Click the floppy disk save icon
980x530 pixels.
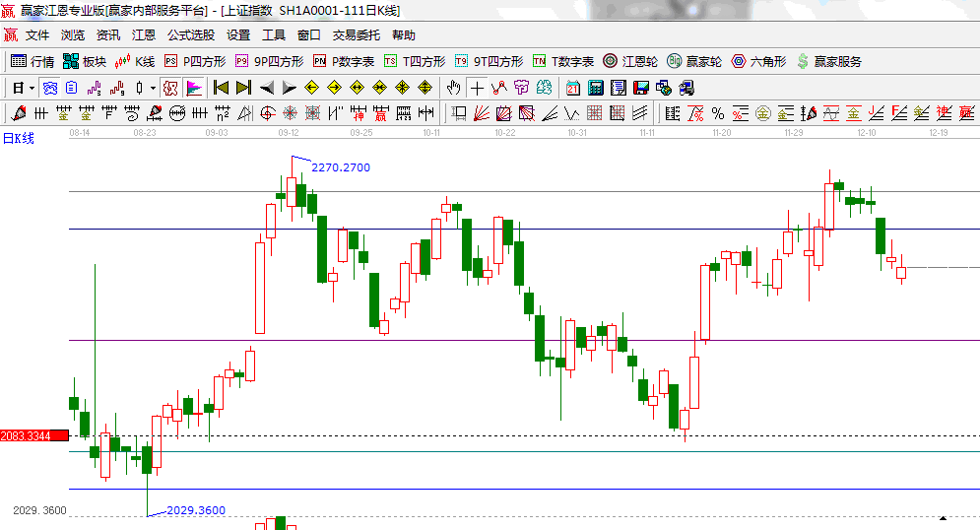coord(640,88)
